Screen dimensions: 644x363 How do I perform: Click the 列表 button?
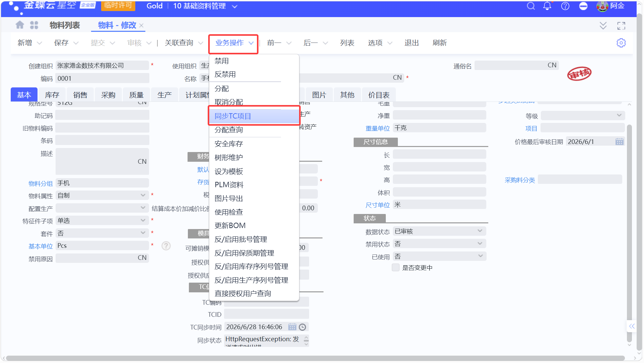[347, 43]
